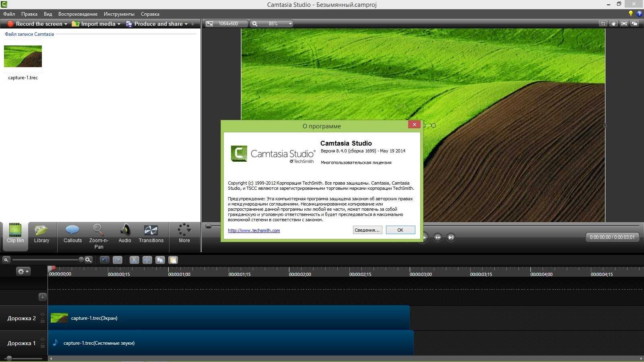Toggle lock on Дорожка 2
This screenshot has height=362, width=644.
[43, 321]
